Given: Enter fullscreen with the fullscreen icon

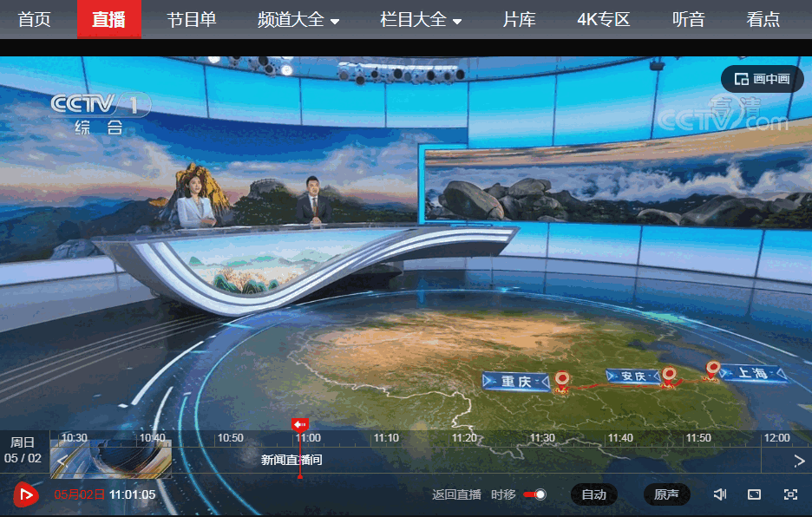Looking at the screenshot, I should tap(789, 494).
